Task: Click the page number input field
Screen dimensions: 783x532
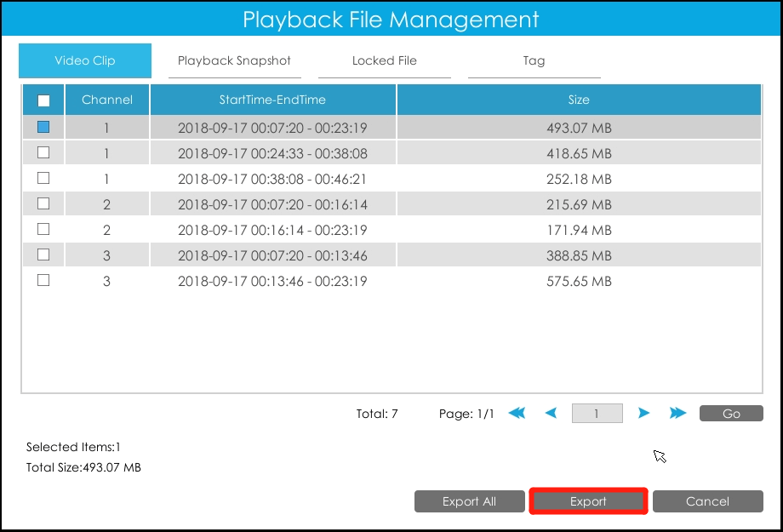Action: [x=598, y=413]
